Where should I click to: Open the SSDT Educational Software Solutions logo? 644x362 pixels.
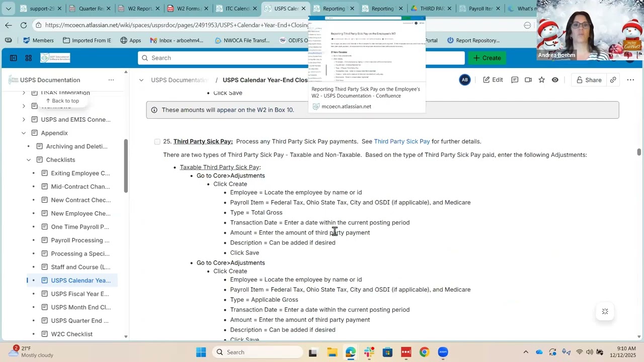55,58
